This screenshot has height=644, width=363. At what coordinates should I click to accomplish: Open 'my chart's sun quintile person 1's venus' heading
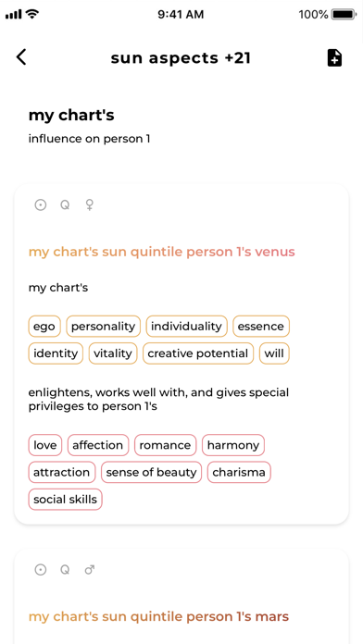pyautogui.click(x=161, y=252)
